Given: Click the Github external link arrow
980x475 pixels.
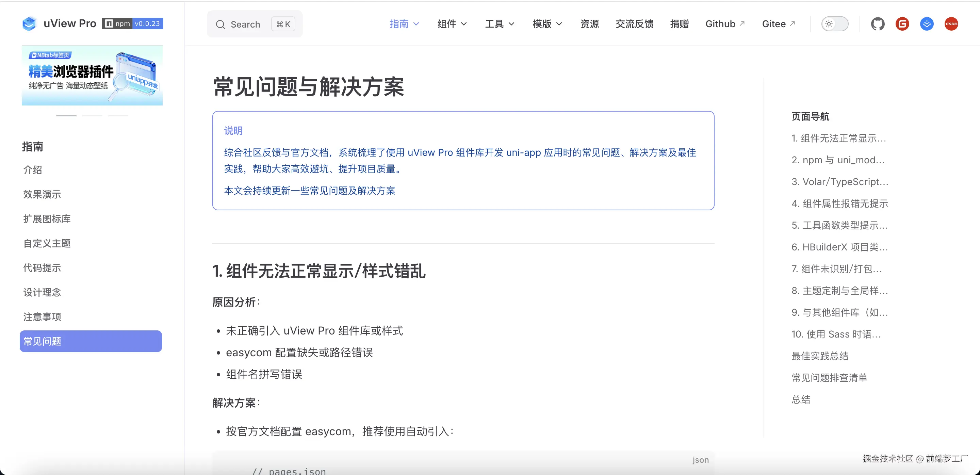Looking at the screenshot, I should coord(742,23).
